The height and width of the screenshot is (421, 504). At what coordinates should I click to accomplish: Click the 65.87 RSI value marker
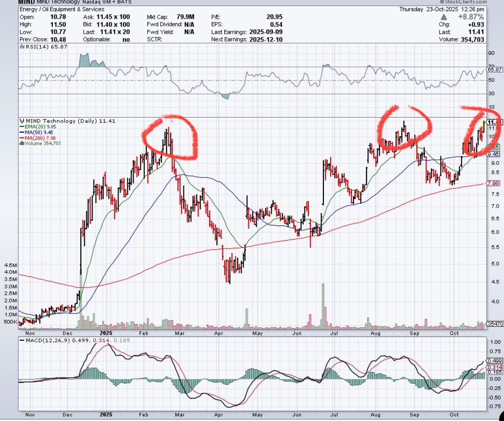(495, 68)
